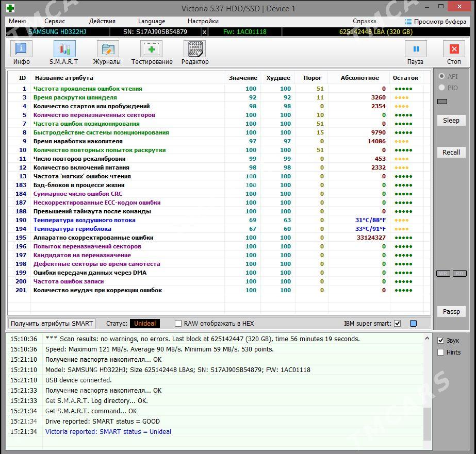Toggle the Звук sound checkbox

(441, 341)
